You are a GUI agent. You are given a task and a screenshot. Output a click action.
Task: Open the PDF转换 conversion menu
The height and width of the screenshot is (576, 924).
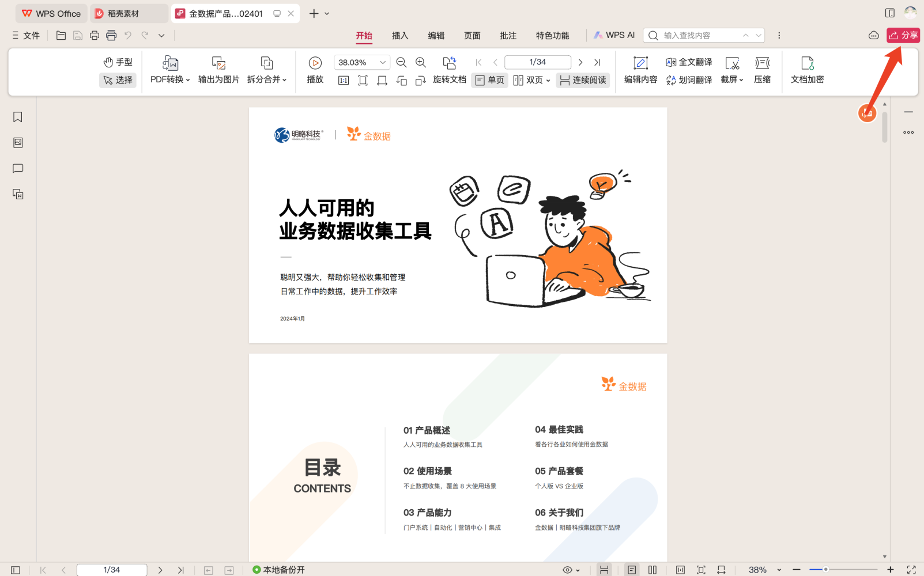point(170,70)
